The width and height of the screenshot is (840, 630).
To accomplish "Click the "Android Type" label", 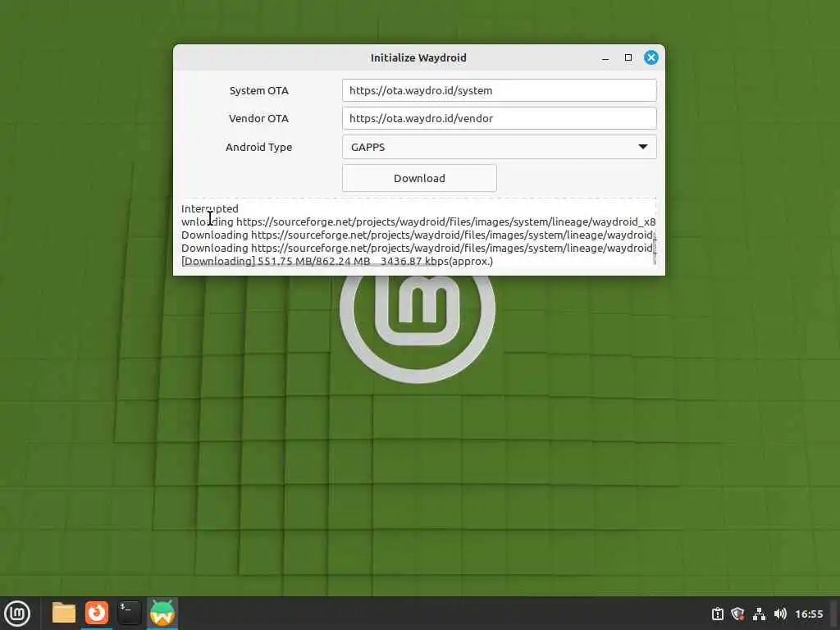I will pyautogui.click(x=258, y=147).
